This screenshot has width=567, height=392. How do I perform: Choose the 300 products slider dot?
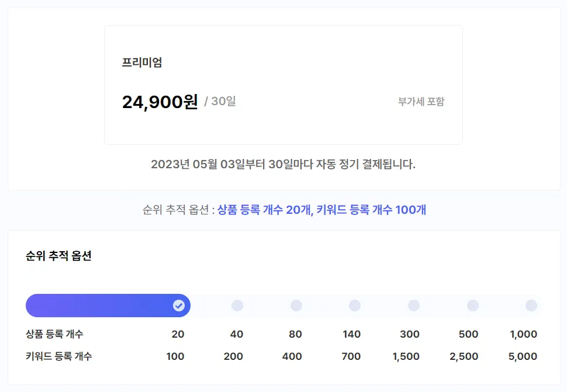coord(414,306)
